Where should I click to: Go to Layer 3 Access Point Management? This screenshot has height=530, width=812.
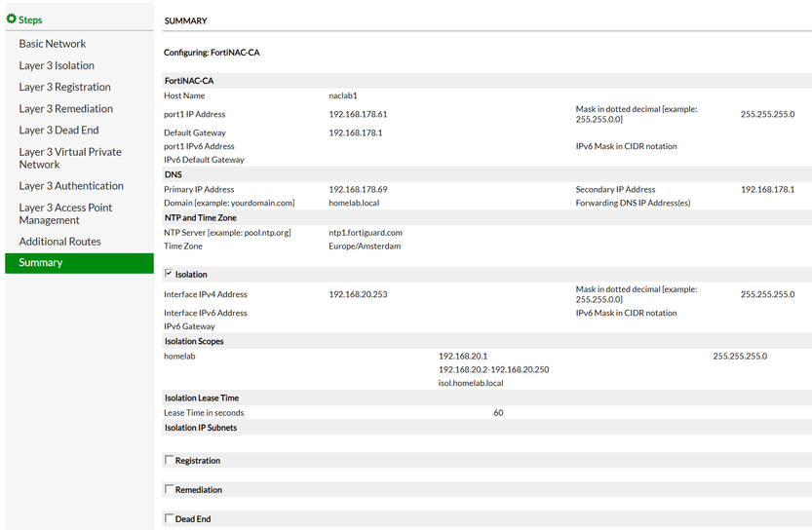(x=65, y=213)
